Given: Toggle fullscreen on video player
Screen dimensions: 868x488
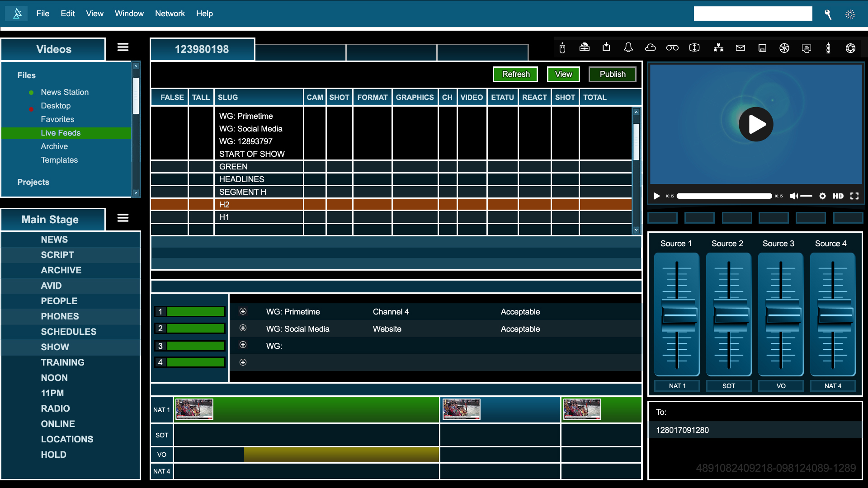Looking at the screenshot, I should (854, 196).
